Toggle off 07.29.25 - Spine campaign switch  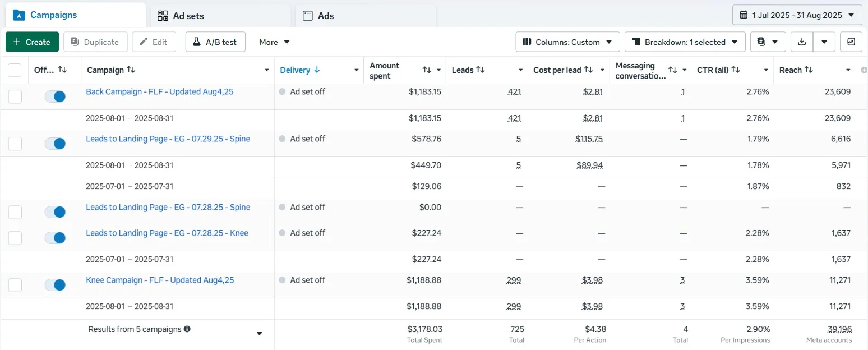pyautogui.click(x=56, y=144)
